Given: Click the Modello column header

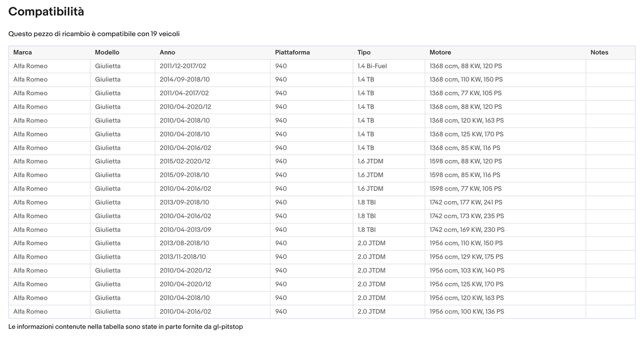Looking at the screenshot, I should point(107,53).
